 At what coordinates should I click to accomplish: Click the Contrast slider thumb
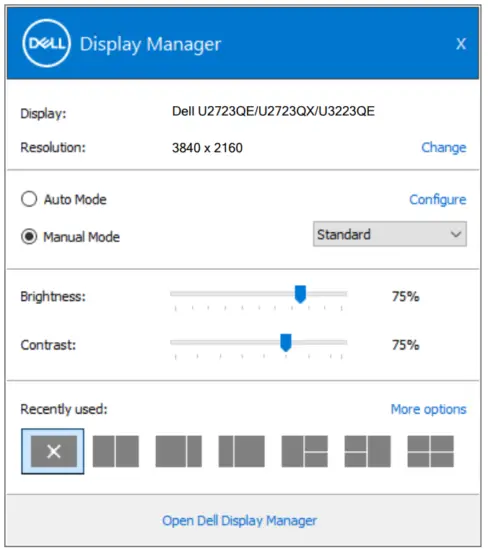[286, 342]
